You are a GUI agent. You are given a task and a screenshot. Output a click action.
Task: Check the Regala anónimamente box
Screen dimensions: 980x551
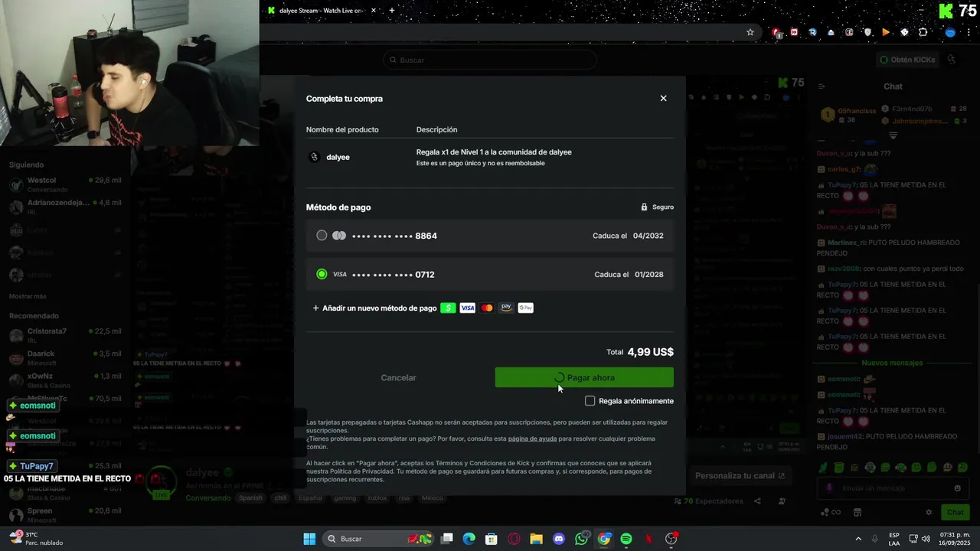(x=590, y=401)
